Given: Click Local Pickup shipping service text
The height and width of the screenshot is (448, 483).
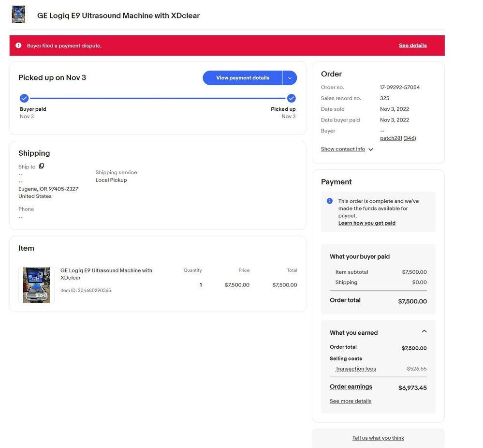Looking at the screenshot, I should (111, 180).
